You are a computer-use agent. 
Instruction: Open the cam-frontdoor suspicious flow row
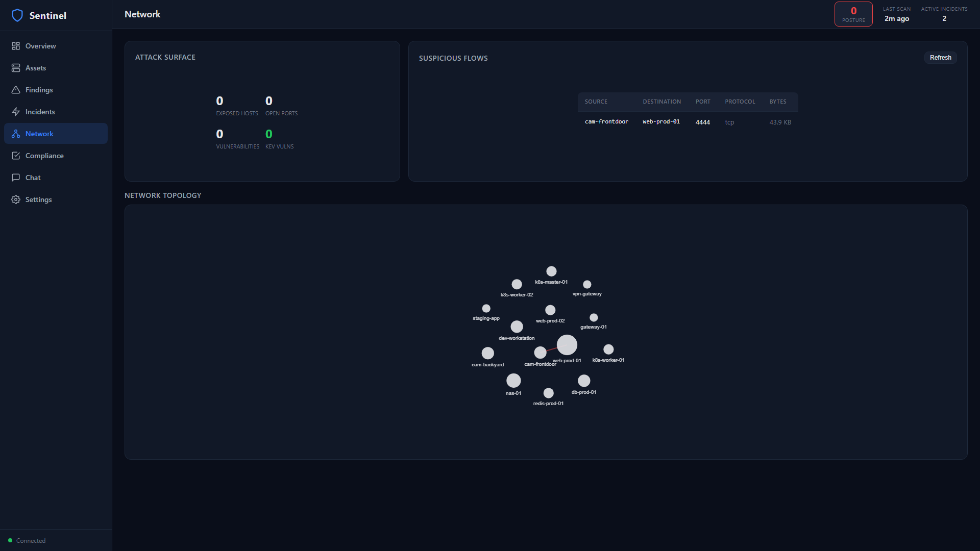tap(688, 122)
